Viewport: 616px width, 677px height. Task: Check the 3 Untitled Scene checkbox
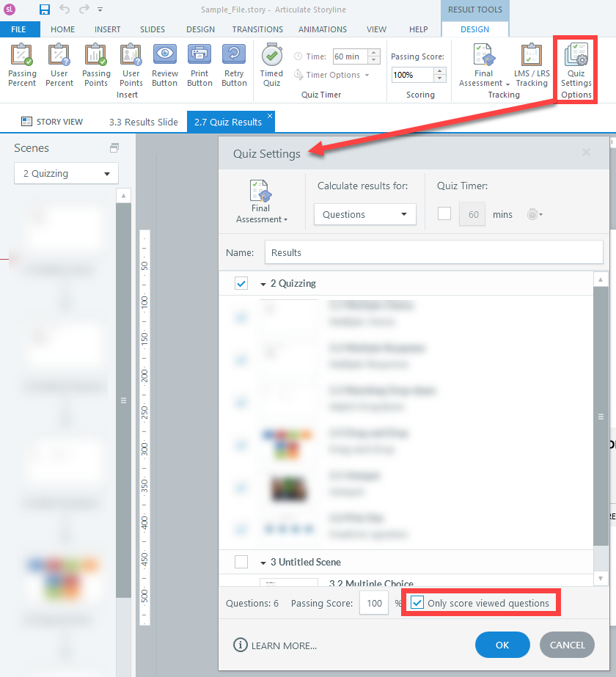(x=241, y=562)
